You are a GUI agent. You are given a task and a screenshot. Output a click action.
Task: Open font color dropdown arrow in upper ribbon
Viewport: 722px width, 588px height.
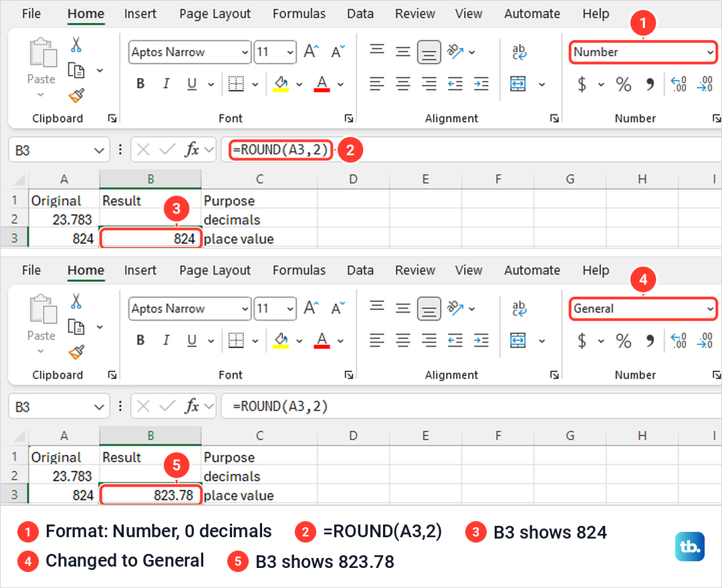340,84
